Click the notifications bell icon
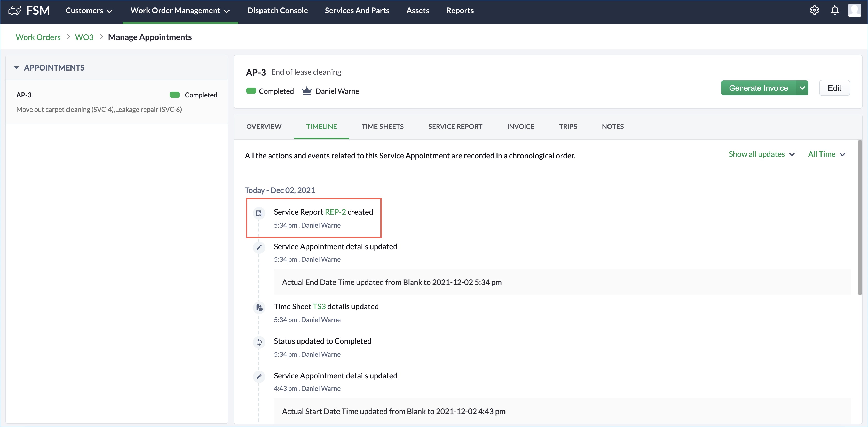 click(x=835, y=10)
